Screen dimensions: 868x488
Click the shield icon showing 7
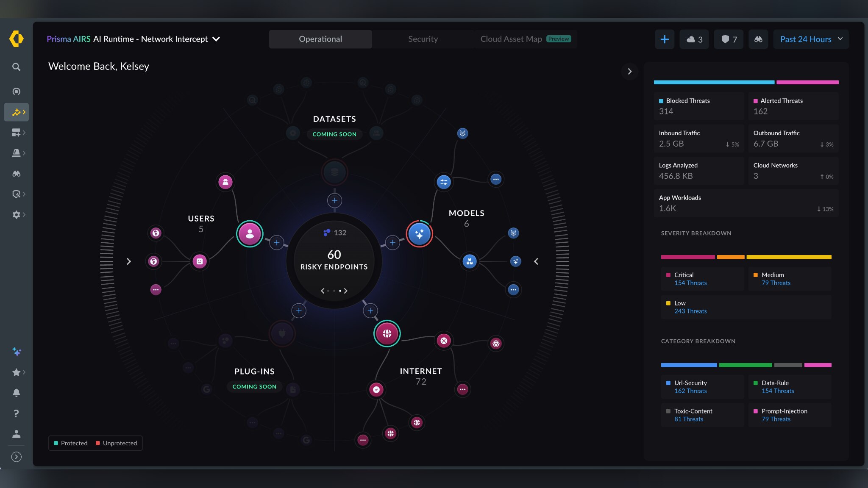click(729, 39)
